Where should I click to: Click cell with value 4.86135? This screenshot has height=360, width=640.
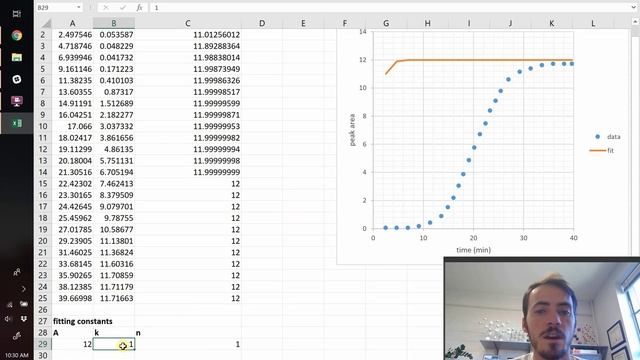tap(114, 149)
